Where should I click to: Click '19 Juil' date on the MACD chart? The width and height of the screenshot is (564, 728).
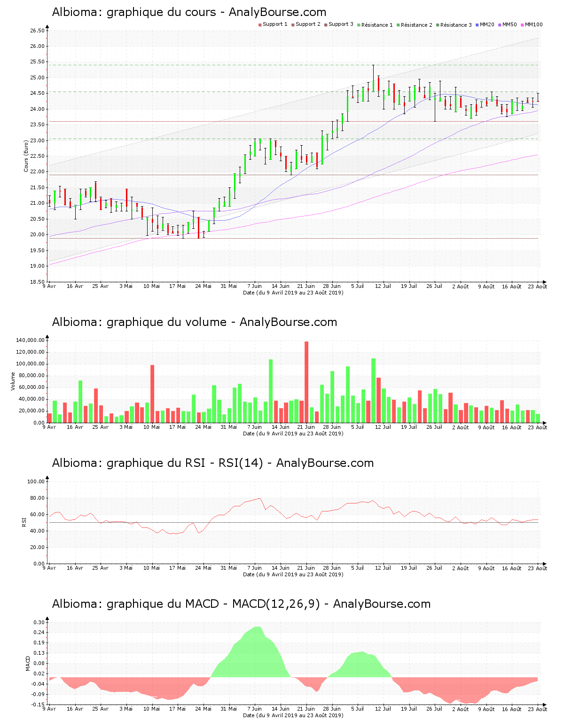(x=409, y=709)
